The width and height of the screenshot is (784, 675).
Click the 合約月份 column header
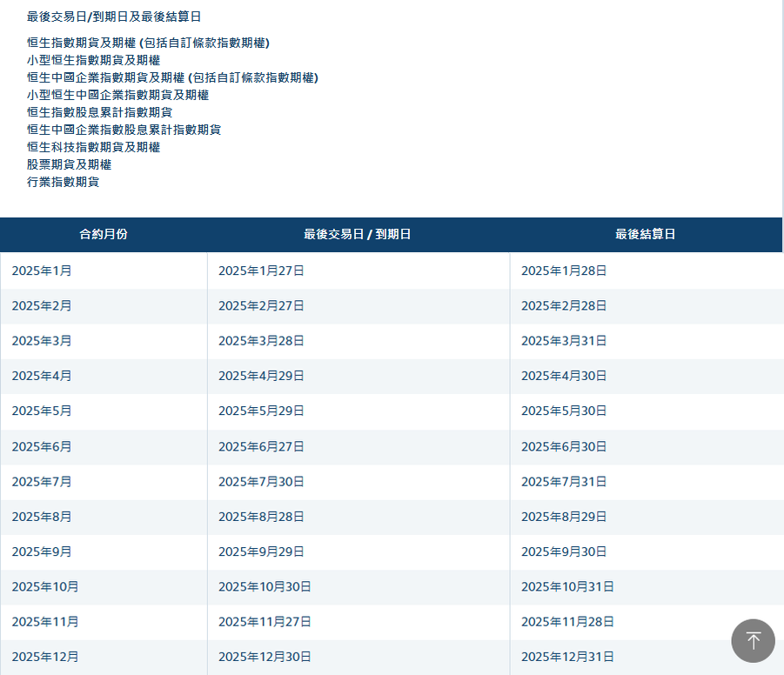104,235
